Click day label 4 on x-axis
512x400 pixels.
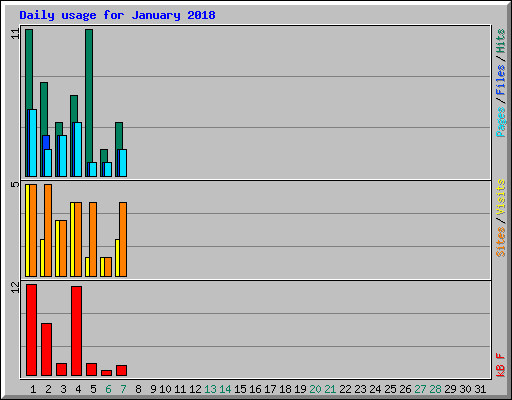coord(78,389)
